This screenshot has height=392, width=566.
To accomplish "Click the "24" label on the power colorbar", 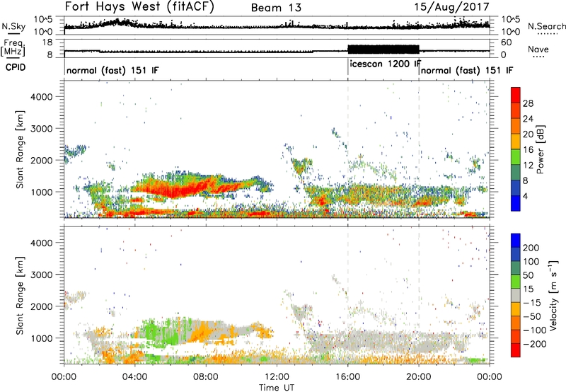I will tap(528, 119).
